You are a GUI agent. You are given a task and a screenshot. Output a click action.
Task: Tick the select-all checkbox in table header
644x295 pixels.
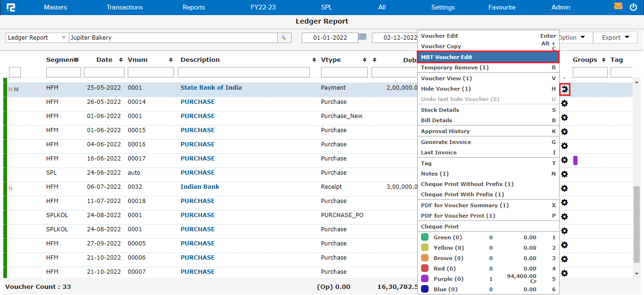(15, 72)
